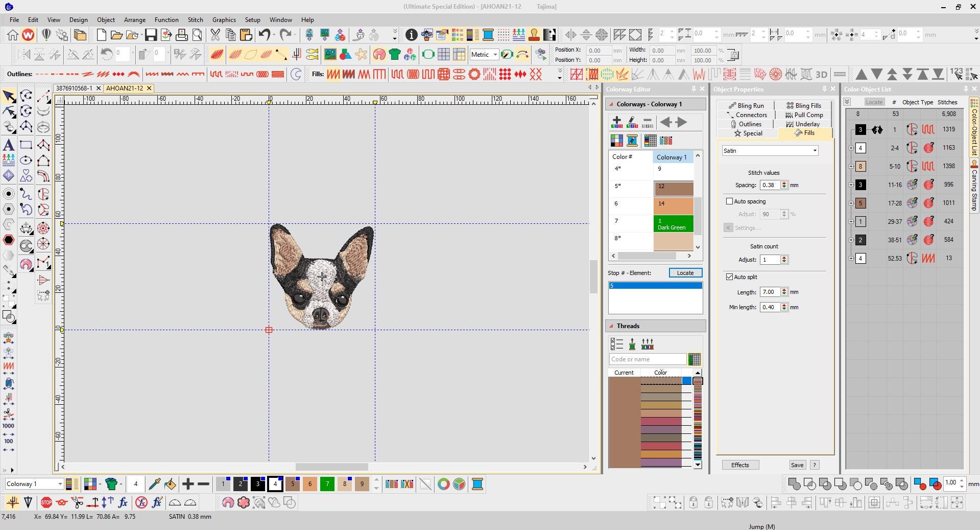The height and width of the screenshot is (530, 980).
Task: Open the Underlay properties tab
Action: pyautogui.click(x=803, y=124)
